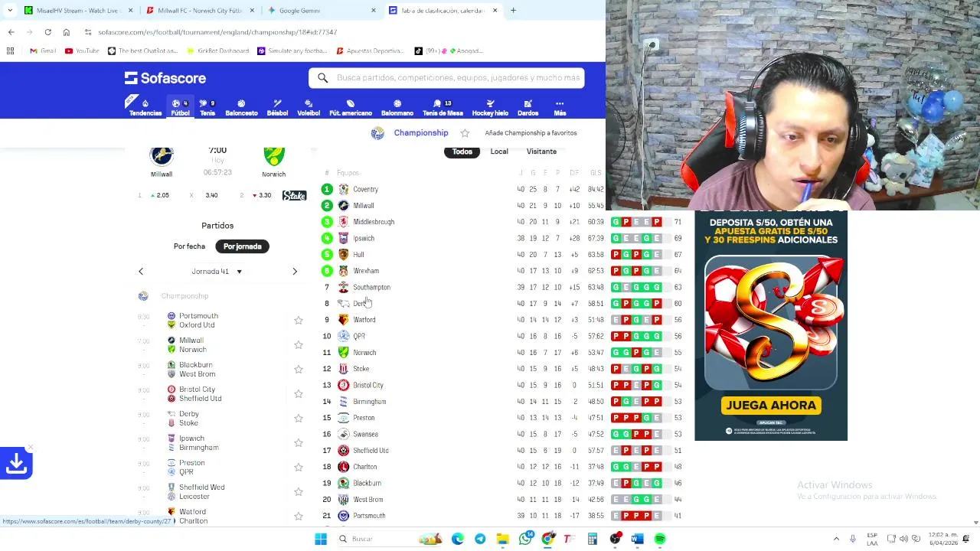The height and width of the screenshot is (551, 980).
Task: Open the Jornada 41 dropdown
Action: [217, 272]
